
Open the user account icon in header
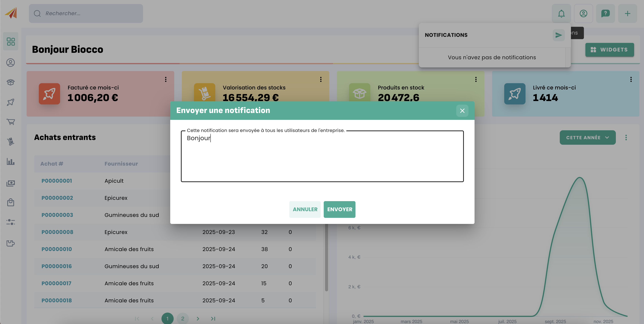coord(583,13)
